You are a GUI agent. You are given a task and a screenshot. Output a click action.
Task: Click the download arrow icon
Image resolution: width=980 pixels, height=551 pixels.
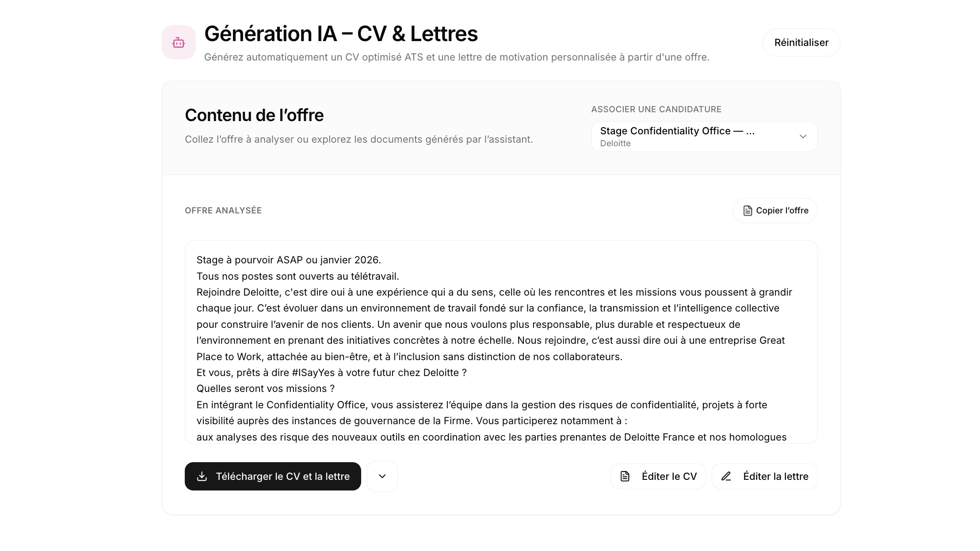[x=202, y=476]
